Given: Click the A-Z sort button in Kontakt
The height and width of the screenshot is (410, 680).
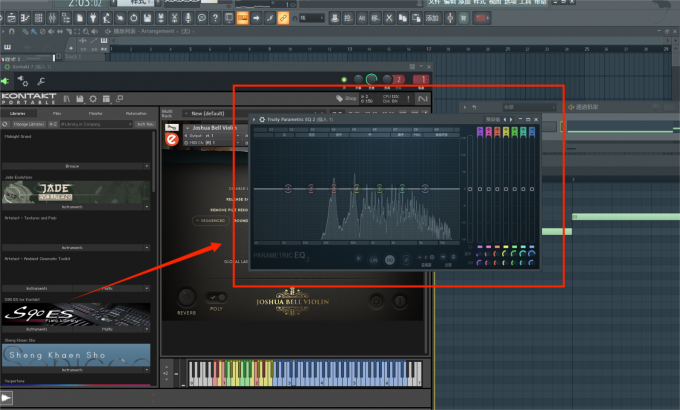Looking at the screenshot, I should 53,124.
